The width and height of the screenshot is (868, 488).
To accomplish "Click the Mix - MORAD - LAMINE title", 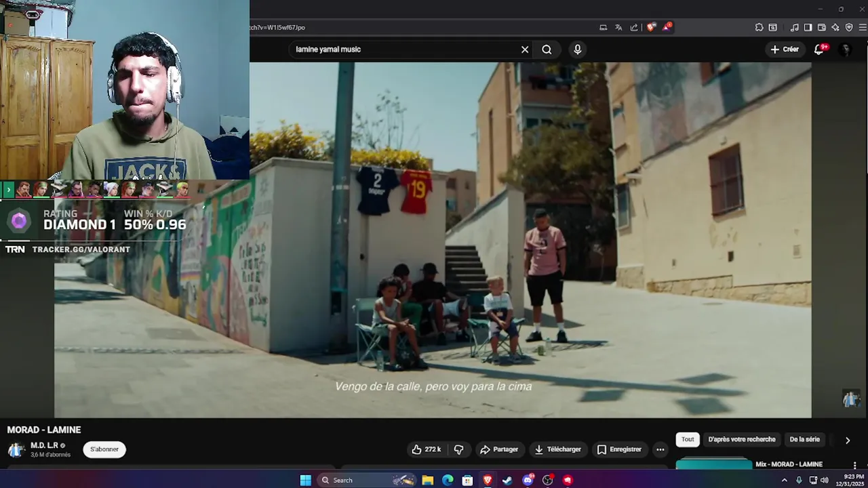I will pos(789,464).
